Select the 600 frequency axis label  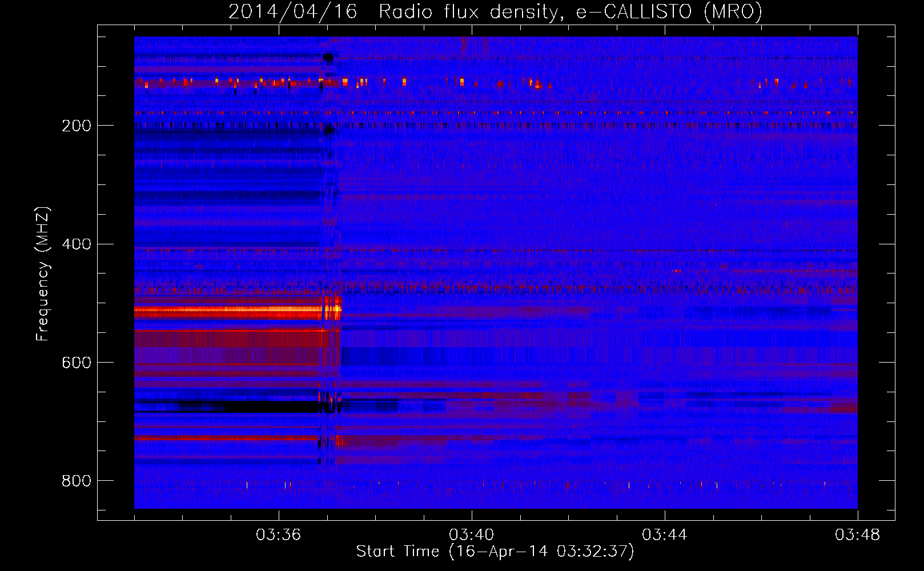click(76, 363)
